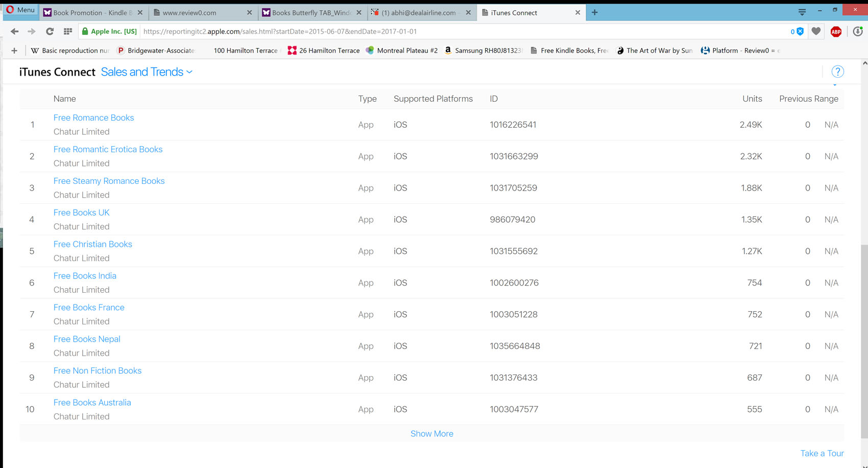Open the Free Romance Books app link

click(x=93, y=118)
